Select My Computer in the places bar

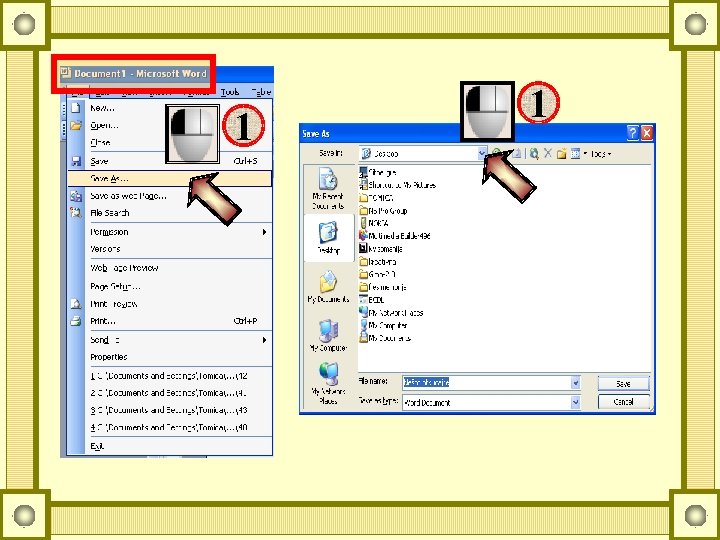[328, 336]
